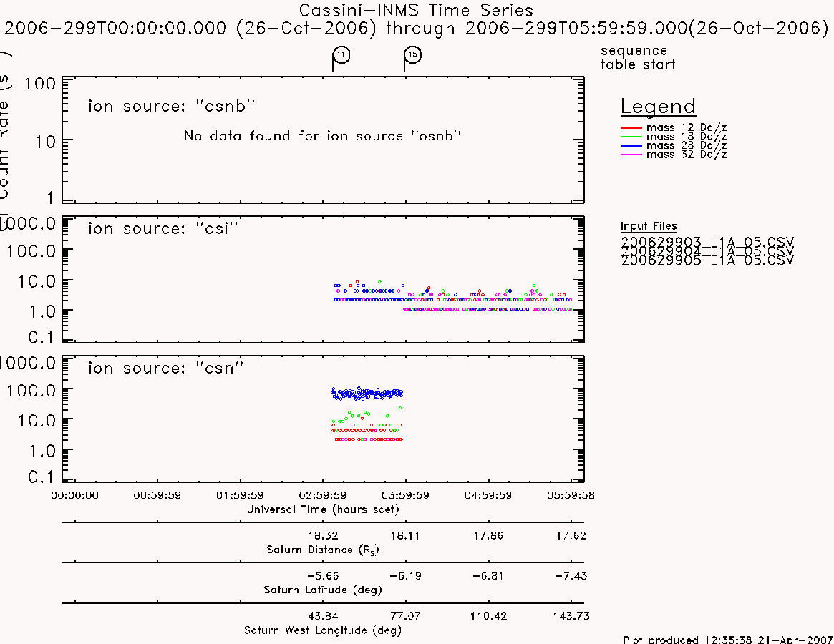
Task: Click the Universal Time axis title
Action: (x=322, y=509)
